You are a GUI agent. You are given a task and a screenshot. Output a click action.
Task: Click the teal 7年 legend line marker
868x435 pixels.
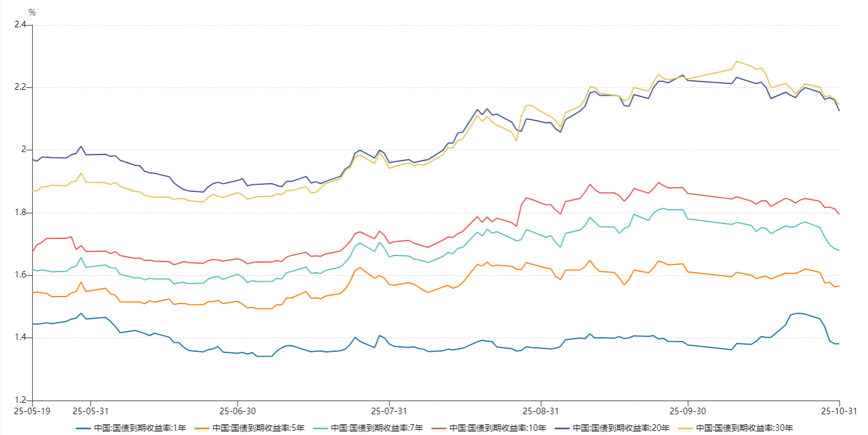pos(321,428)
